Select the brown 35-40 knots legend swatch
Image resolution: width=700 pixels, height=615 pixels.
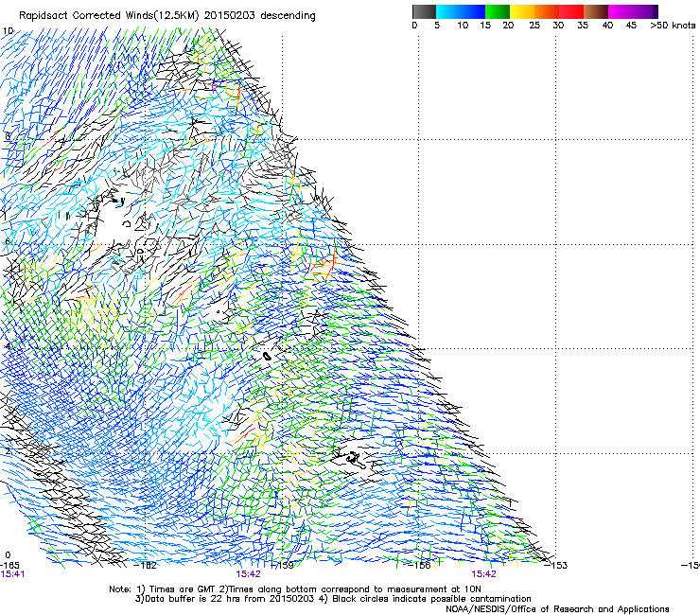[x=596, y=11]
